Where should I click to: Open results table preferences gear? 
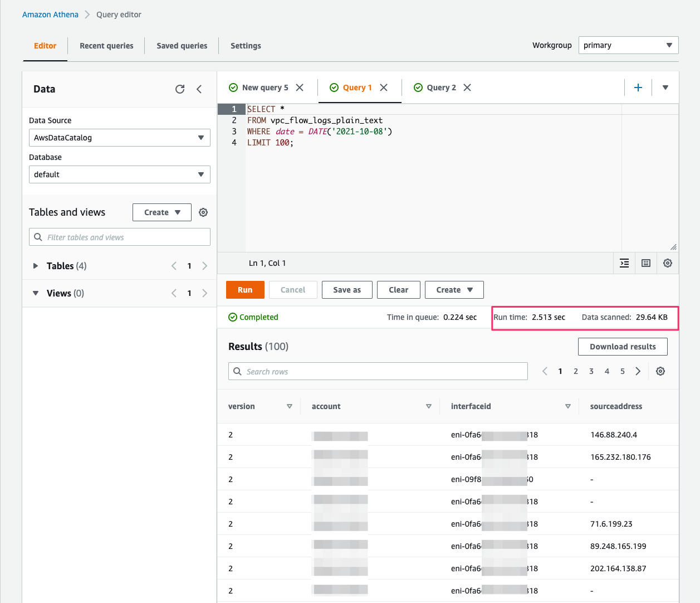pos(660,371)
